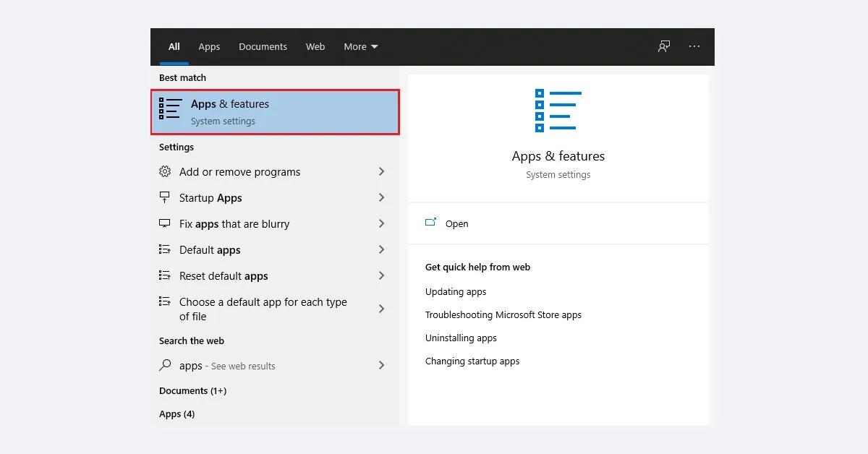Viewport: 868px width, 454px height.
Task: Click the chevron beside Choose a default app
Action: 382,308
